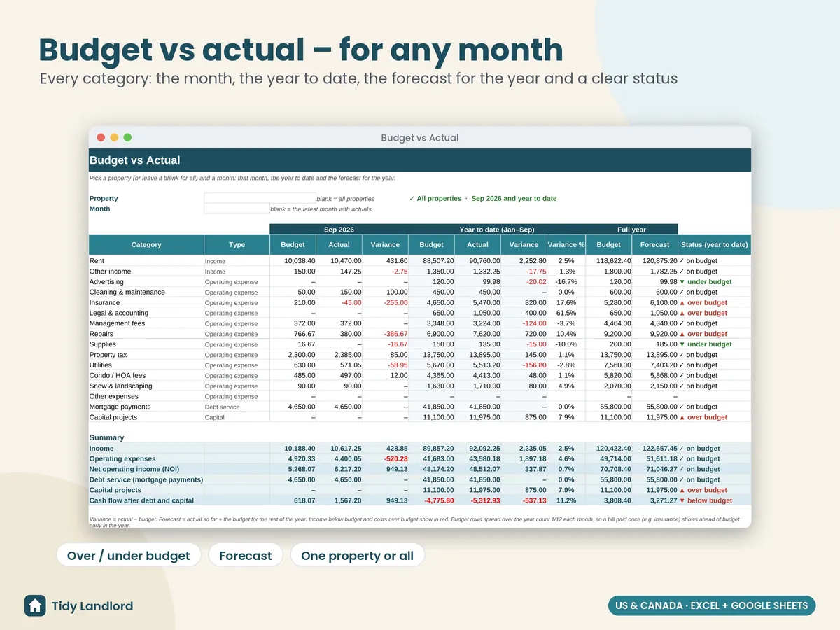Viewport: 840px width, 630px height.
Task: Click the "Full year" group header
Action: [631, 229]
